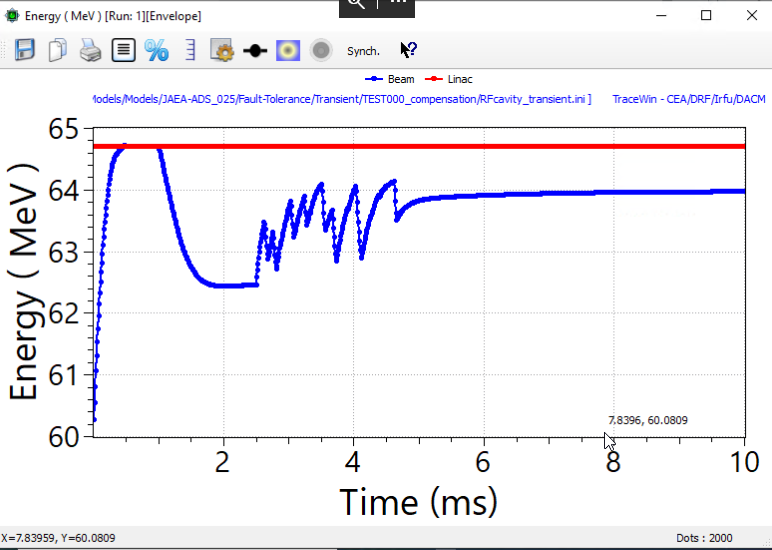This screenshot has height=550, width=772.
Task: Toggle the Beam legend entry
Action: point(391,79)
